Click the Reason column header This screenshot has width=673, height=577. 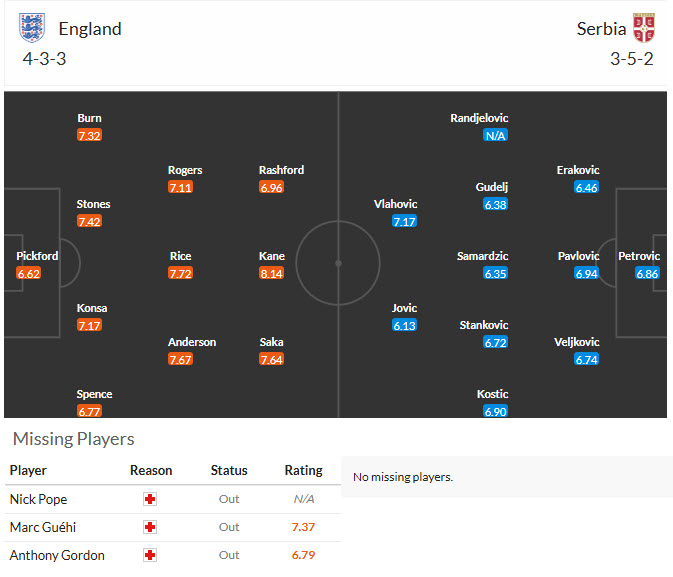[x=151, y=470]
